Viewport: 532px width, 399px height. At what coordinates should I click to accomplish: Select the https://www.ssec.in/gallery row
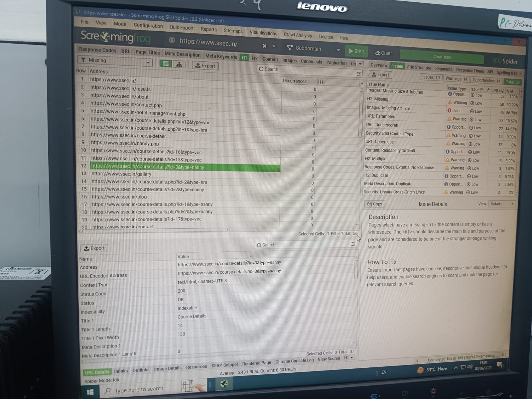click(x=121, y=174)
